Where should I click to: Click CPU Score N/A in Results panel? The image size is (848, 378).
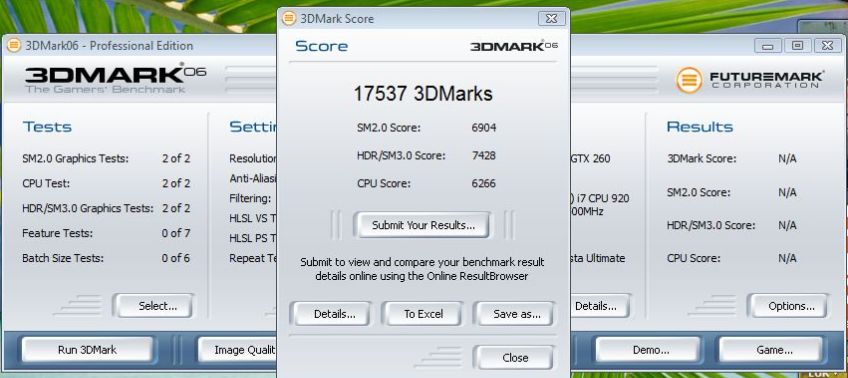click(x=787, y=258)
